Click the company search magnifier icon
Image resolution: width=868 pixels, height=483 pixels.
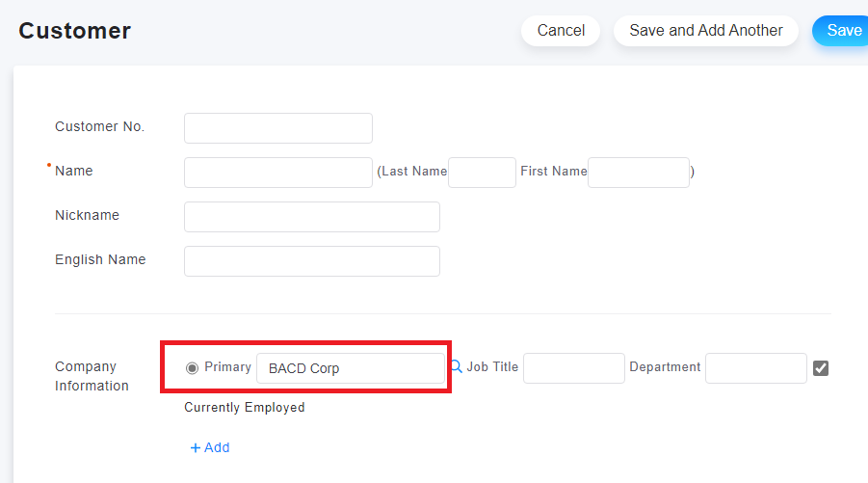coord(456,366)
